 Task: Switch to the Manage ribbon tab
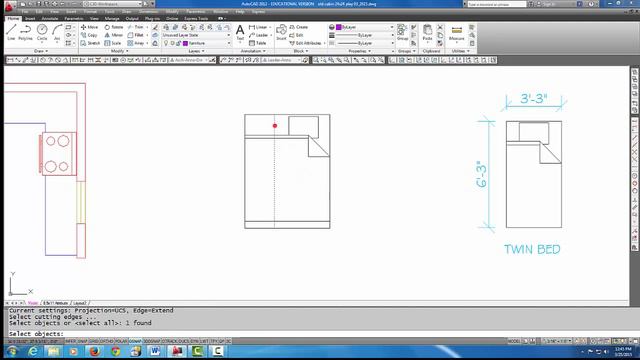click(x=112, y=18)
